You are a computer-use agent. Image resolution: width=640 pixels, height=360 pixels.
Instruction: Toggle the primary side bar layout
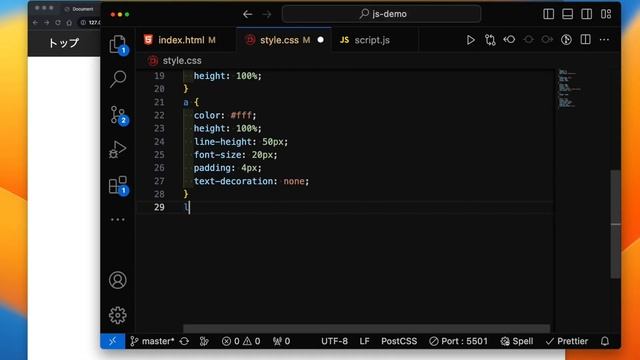(x=549, y=14)
